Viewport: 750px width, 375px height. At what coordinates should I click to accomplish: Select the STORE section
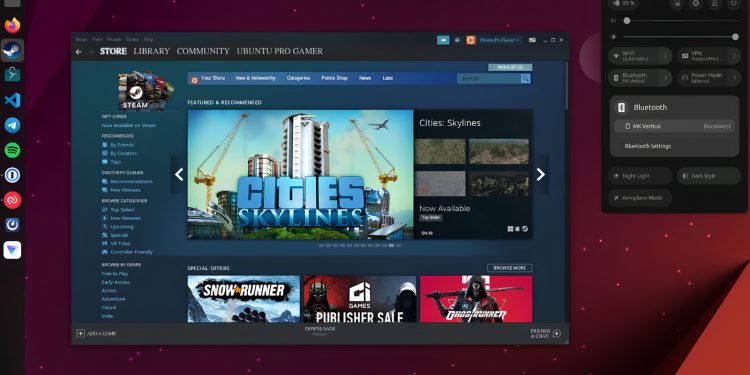pos(113,51)
